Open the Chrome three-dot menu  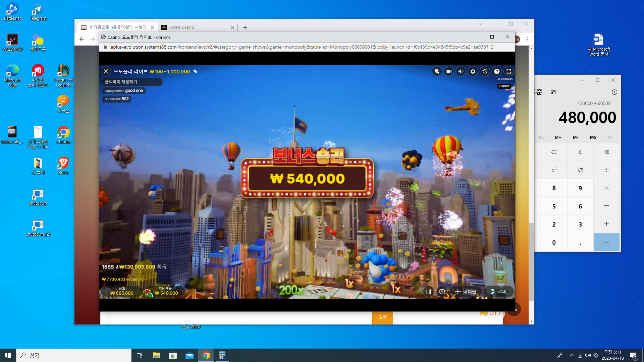[527, 39]
